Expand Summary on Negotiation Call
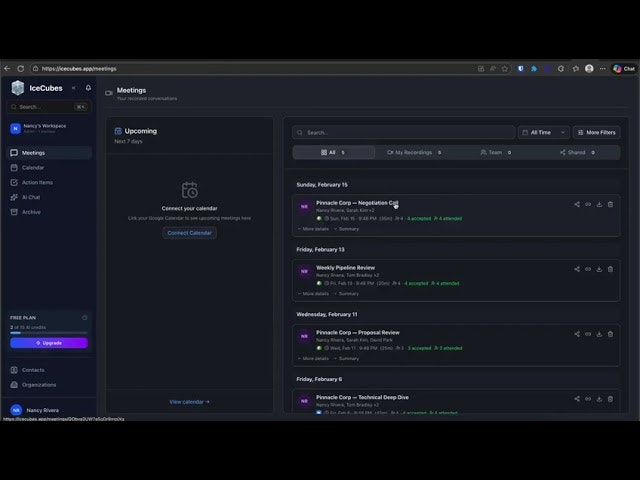 (347, 229)
